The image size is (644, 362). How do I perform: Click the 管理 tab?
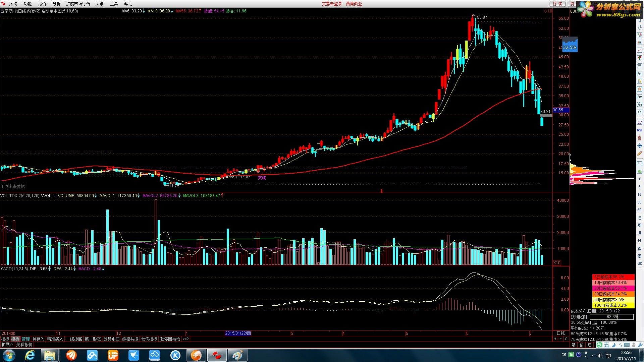click(26, 339)
